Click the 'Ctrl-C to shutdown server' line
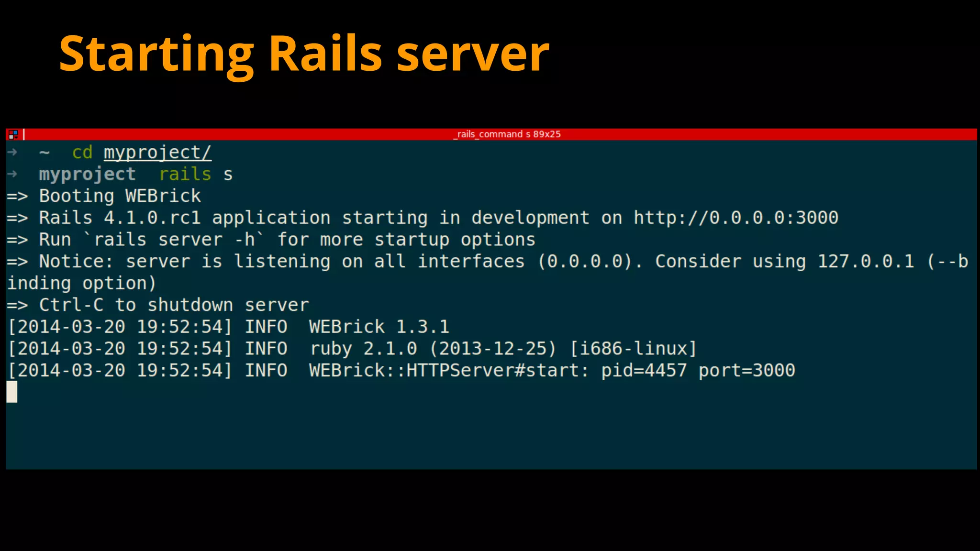The image size is (980, 551). [174, 305]
